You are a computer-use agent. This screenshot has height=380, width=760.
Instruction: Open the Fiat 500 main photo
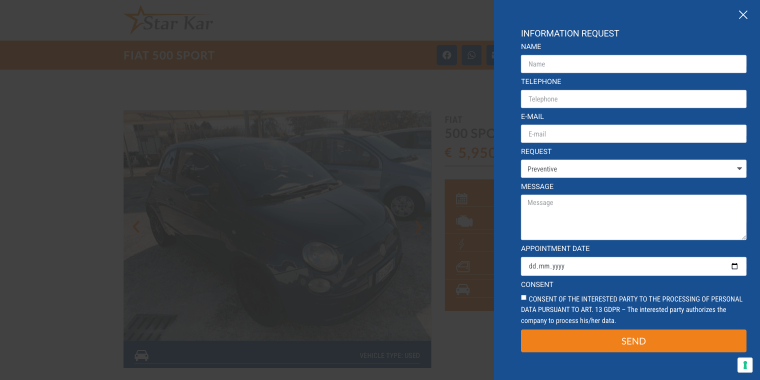click(x=277, y=225)
